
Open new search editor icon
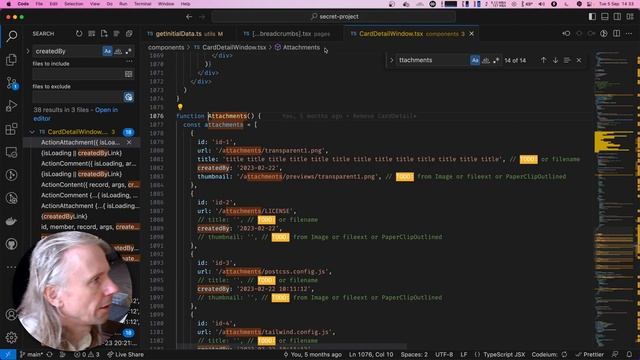tap(104, 33)
